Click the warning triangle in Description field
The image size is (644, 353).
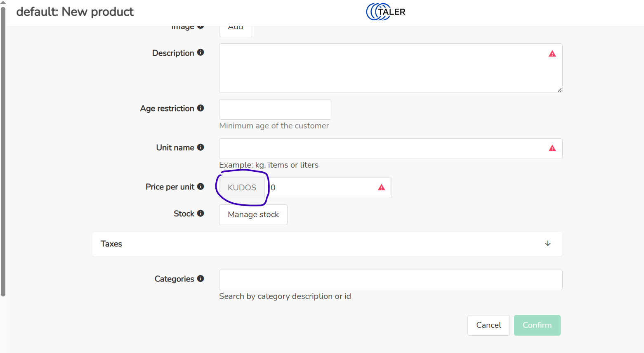point(552,54)
